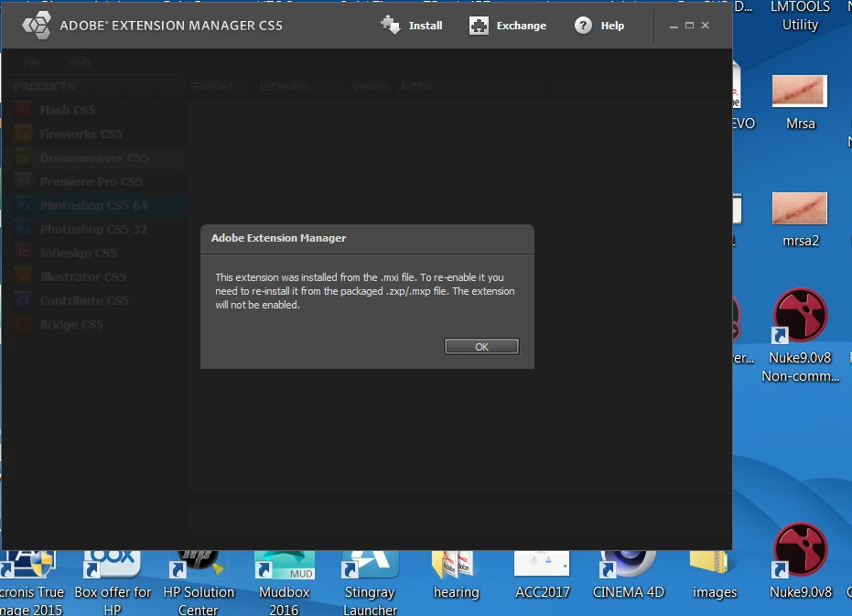852x616 pixels.
Task: Select the hearing folder on desktop
Action: point(456,575)
